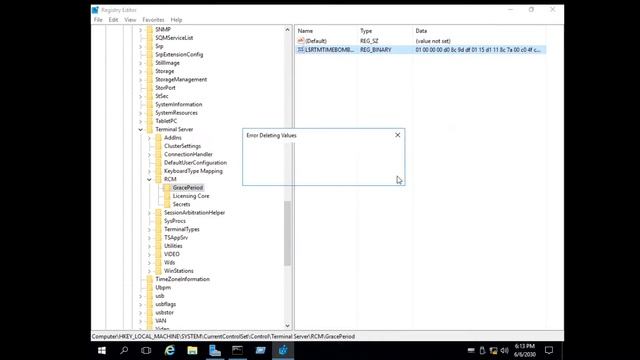Image resolution: width=640 pixels, height=360 pixels.
Task: Select the VIDEO folder icon
Action: (158, 254)
